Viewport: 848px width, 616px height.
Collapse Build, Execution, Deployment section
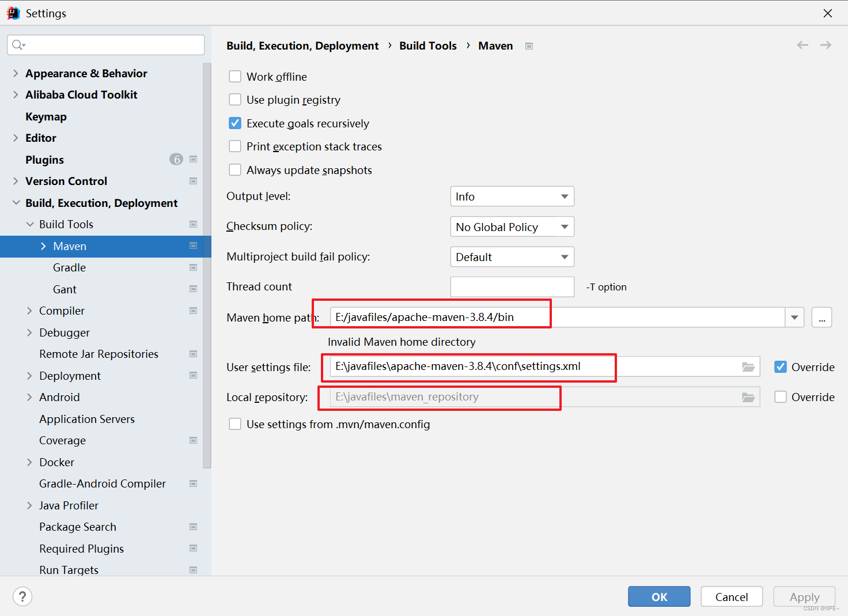tap(16, 203)
